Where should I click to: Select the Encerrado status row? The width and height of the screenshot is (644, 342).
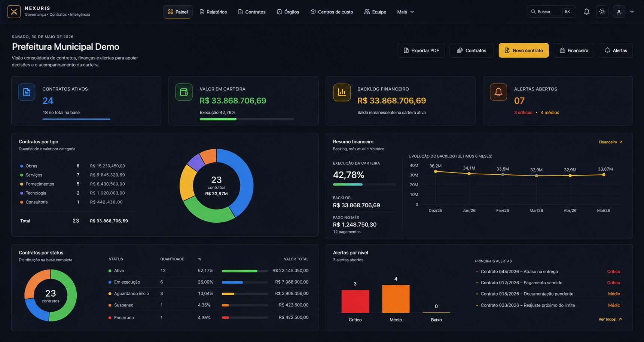click(x=208, y=318)
